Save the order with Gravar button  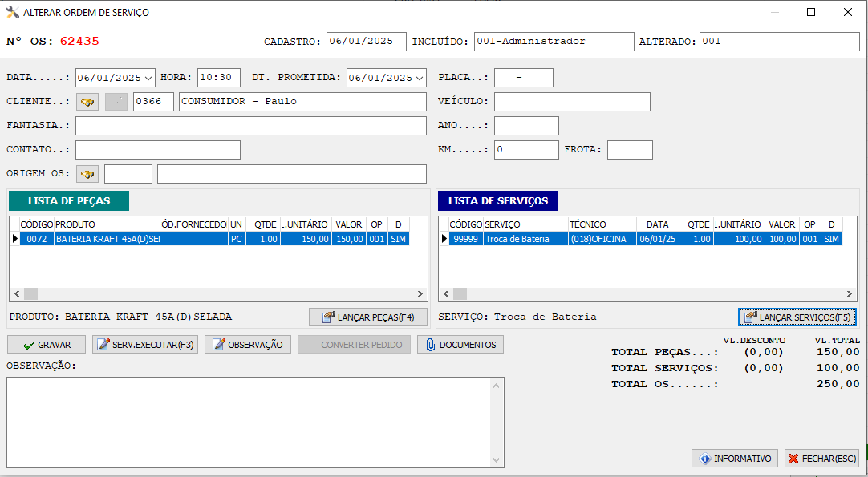(47, 344)
